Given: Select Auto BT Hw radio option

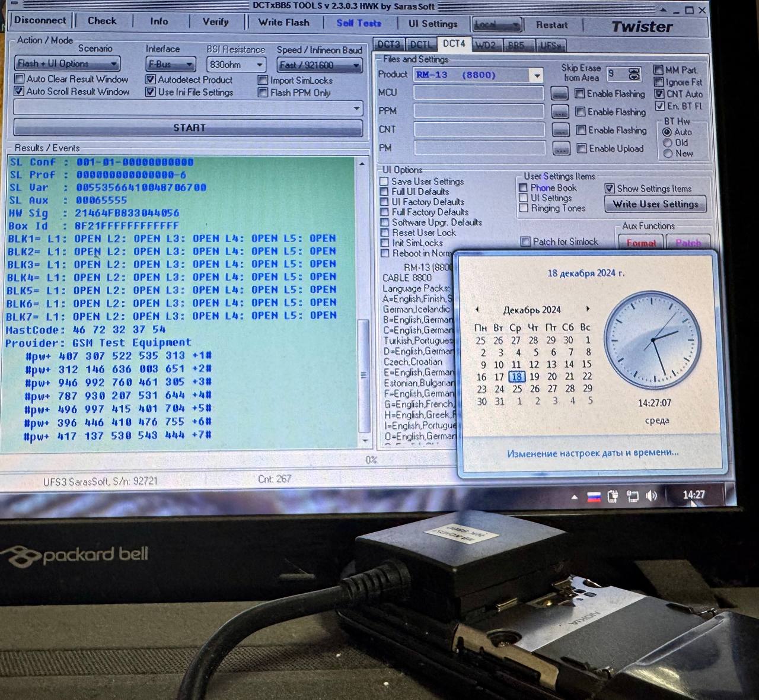Looking at the screenshot, I should pyautogui.click(x=667, y=132).
